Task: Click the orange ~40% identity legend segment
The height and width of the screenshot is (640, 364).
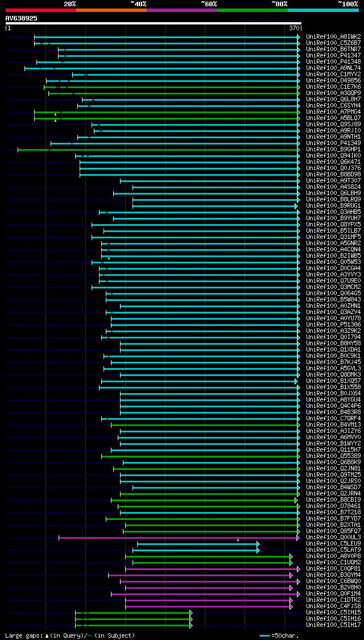Action: pyautogui.click(x=111, y=10)
